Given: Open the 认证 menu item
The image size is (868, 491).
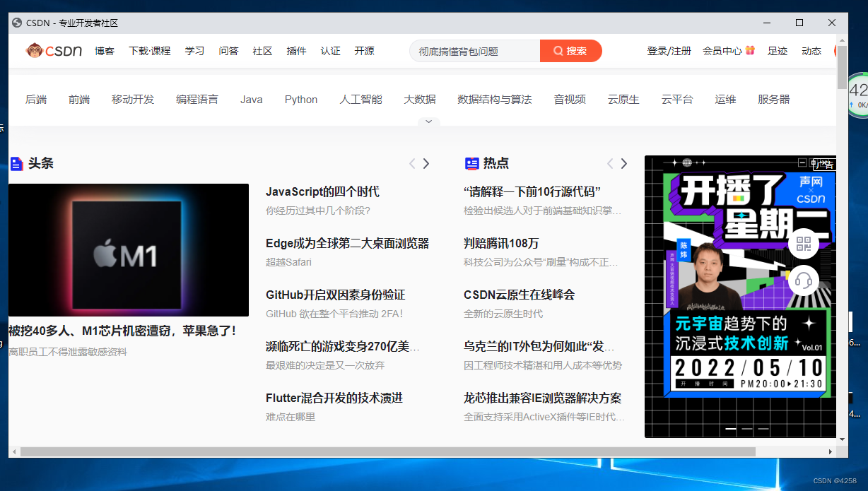Looking at the screenshot, I should [x=330, y=51].
